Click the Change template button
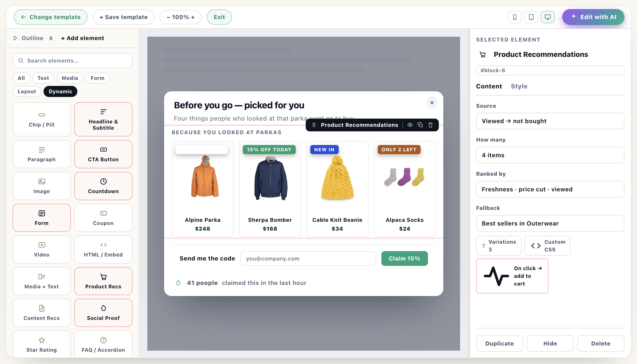Image resolution: width=637 pixels, height=364 pixels. (51, 17)
